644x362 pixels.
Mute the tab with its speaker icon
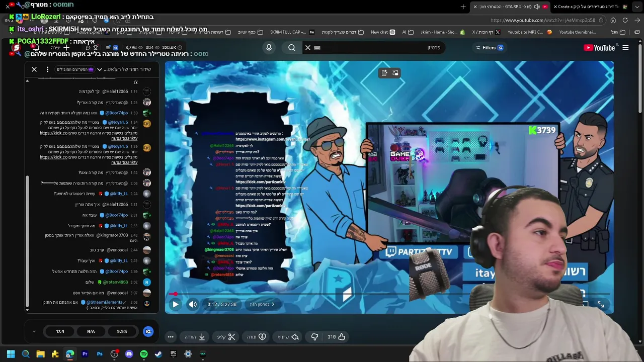[x=536, y=7]
